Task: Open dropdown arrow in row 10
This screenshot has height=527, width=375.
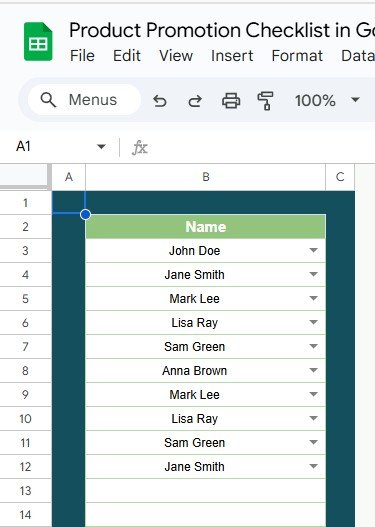Action: point(313,418)
